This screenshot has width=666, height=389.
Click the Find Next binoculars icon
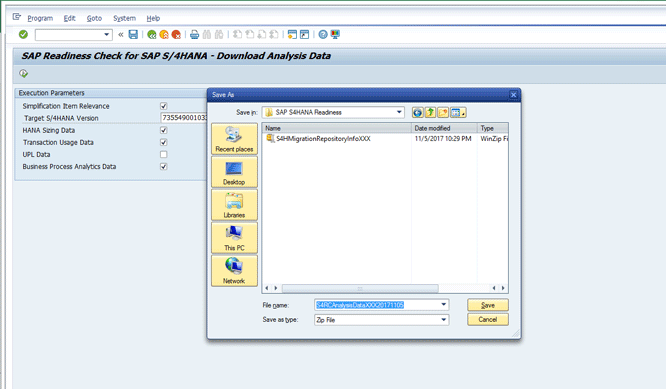[x=219, y=35]
